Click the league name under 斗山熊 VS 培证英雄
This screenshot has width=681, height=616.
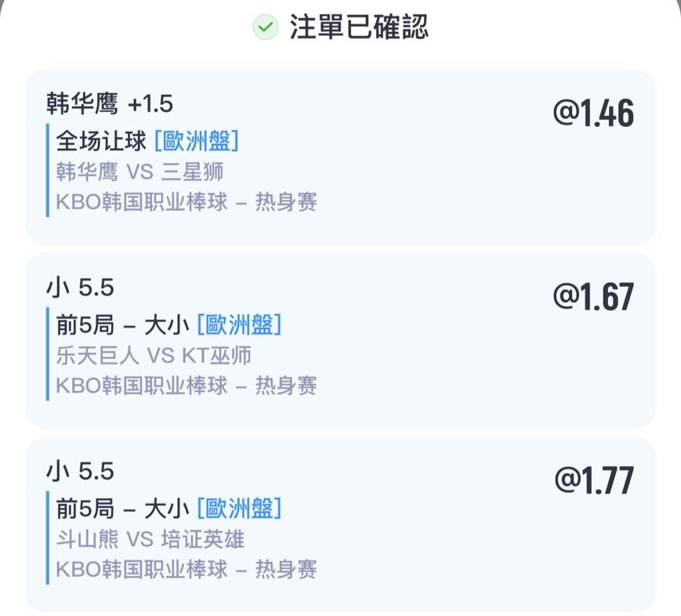(187, 569)
